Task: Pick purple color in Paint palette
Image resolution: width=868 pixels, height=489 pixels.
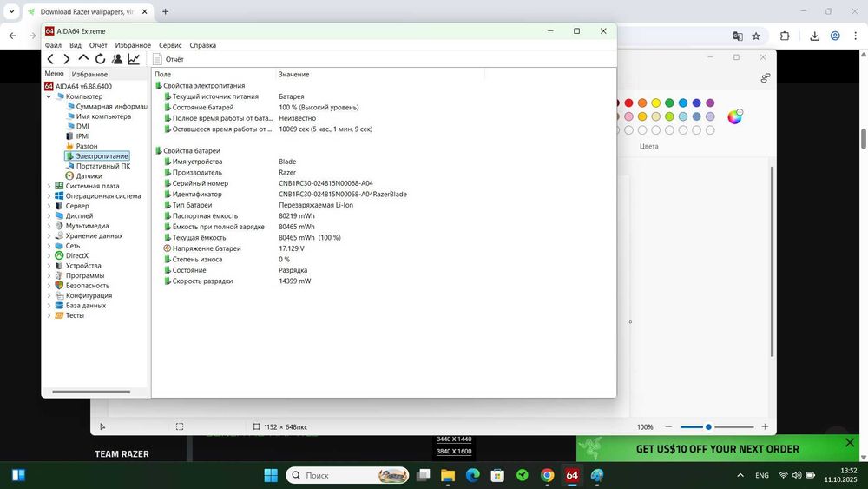Action: 710,103
